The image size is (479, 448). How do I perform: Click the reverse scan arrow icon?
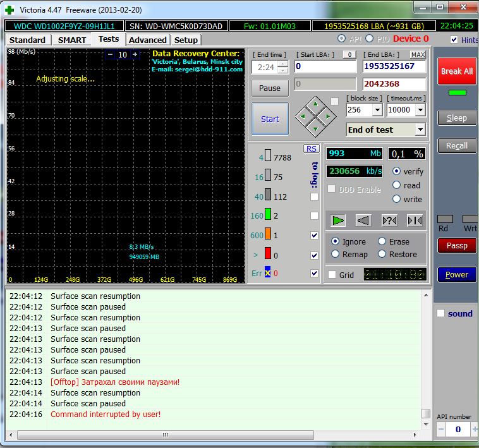(363, 220)
